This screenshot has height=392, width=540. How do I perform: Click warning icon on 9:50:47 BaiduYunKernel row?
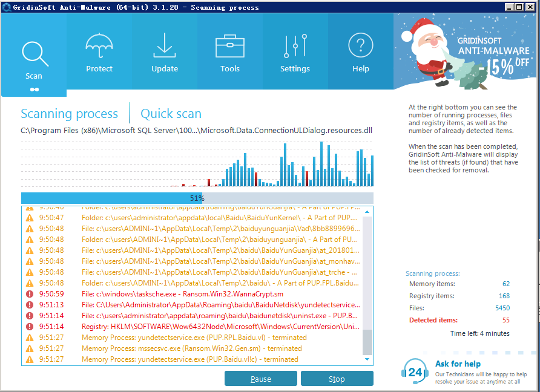click(30, 218)
